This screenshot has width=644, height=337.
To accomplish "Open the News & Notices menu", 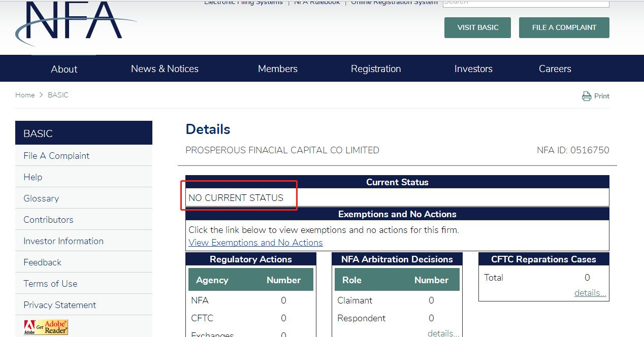I will [x=165, y=69].
